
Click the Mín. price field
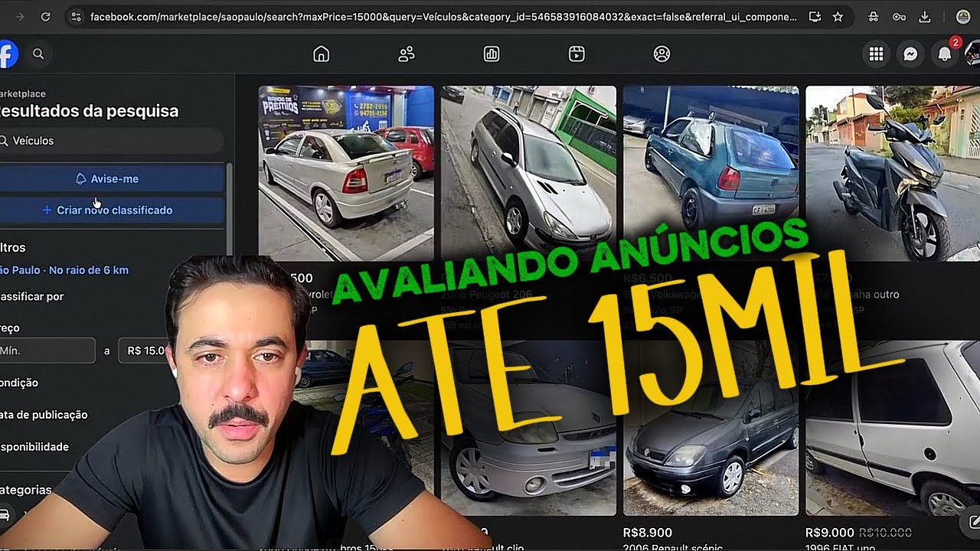(x=47, y=350)
